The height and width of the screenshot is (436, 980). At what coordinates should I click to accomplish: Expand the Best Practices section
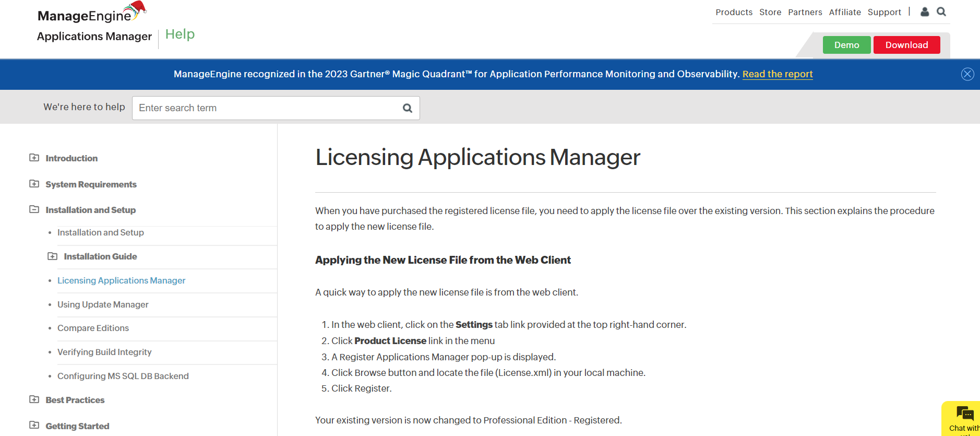pos(34,399)
